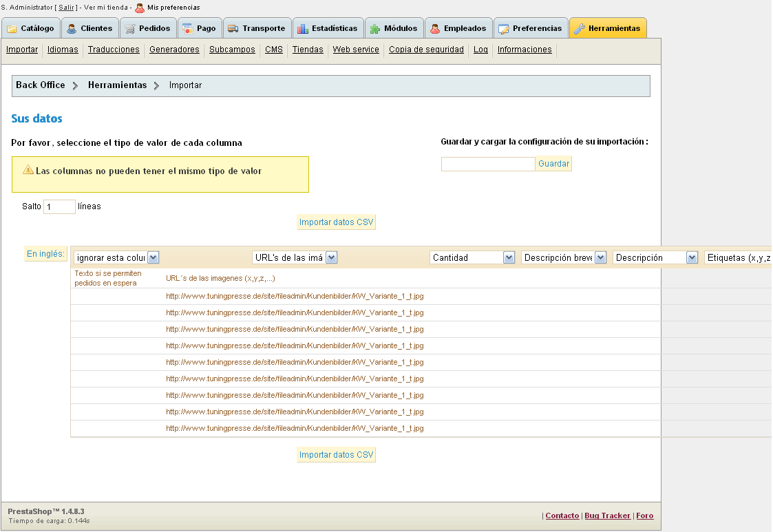773x532 pixels.
Task: Click the Pago credit card icon
Action: 188,29
